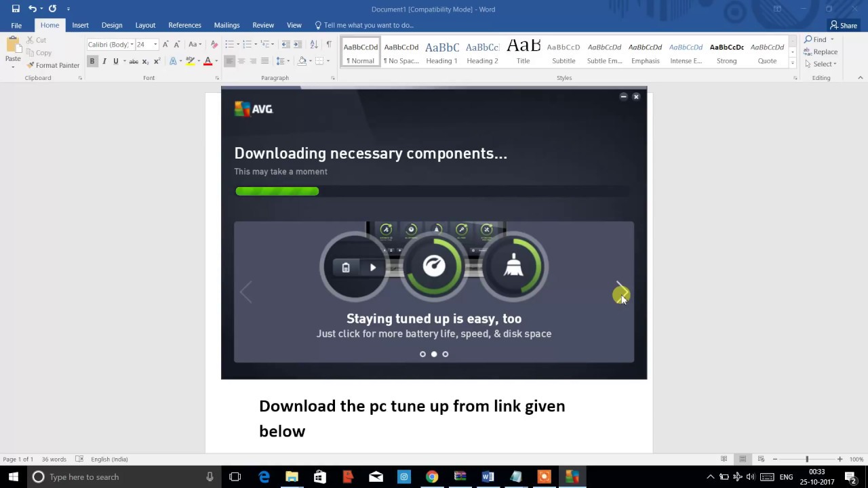The width and height of the screenshot is (868, 488).
Task: Click Line and Paragraph Spacing icon
Action: pyautogui.click(x=280, y=61)
